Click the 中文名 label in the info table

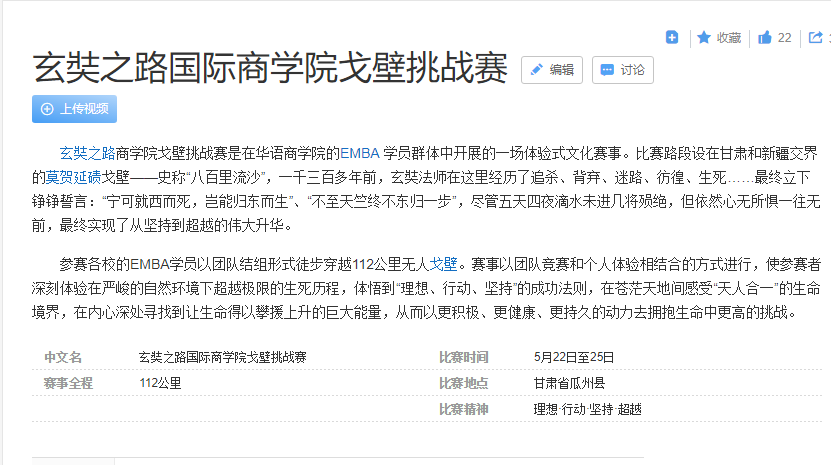(63, 357)
